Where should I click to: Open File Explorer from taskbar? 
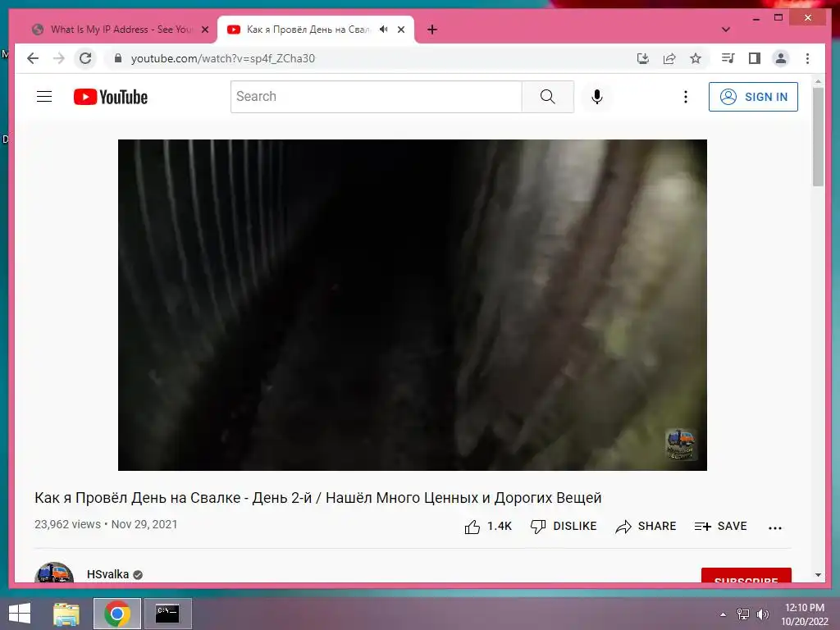coord(66,614)
